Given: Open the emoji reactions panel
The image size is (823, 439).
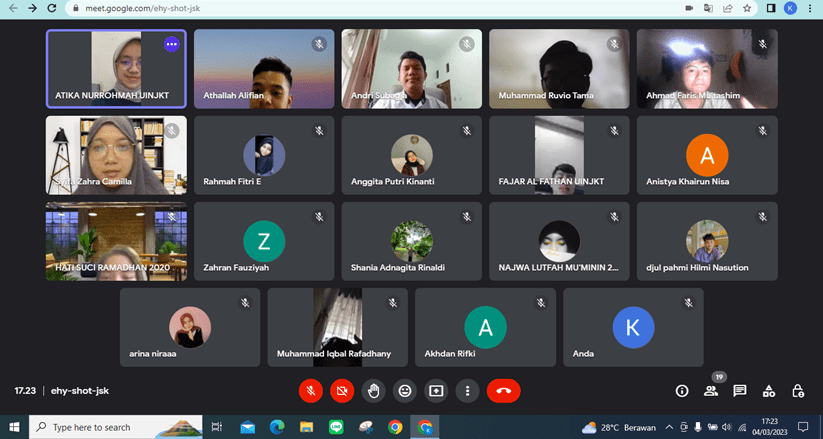Looking at the screenshot, I should (405, 391).
